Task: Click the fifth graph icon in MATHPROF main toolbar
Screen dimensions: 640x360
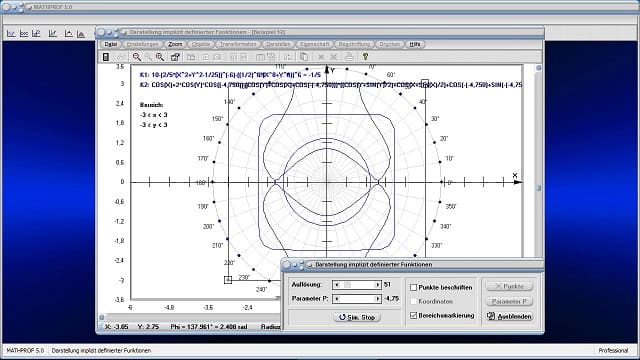Action: click(x=68, y=33)
